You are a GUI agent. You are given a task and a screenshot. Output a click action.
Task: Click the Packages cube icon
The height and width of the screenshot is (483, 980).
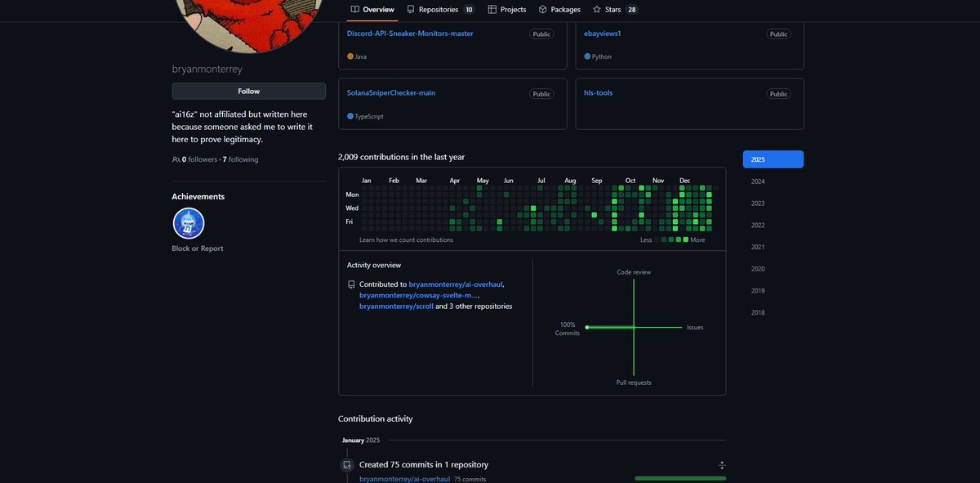543,10
